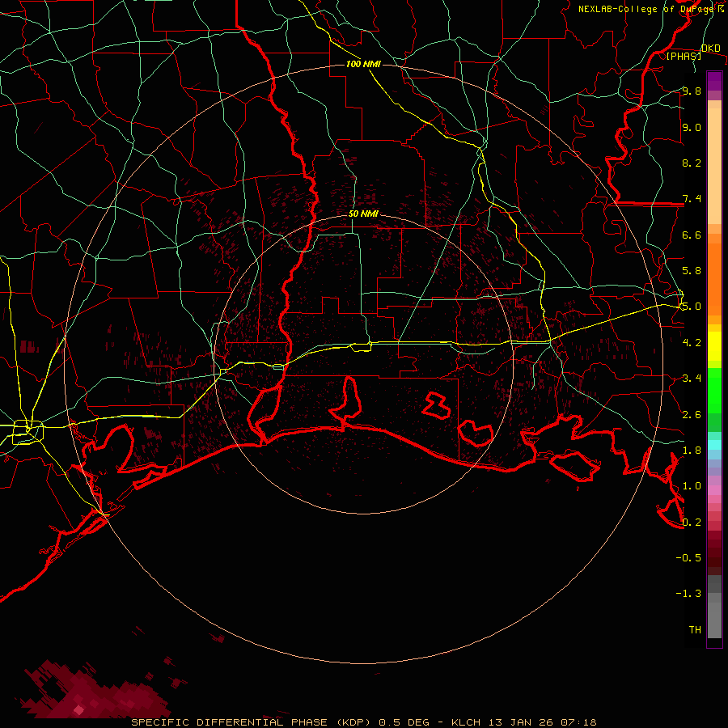This screenshot has height=728, width=728.
Task: Click the 50 NMI range ring label
Action: 363,214
